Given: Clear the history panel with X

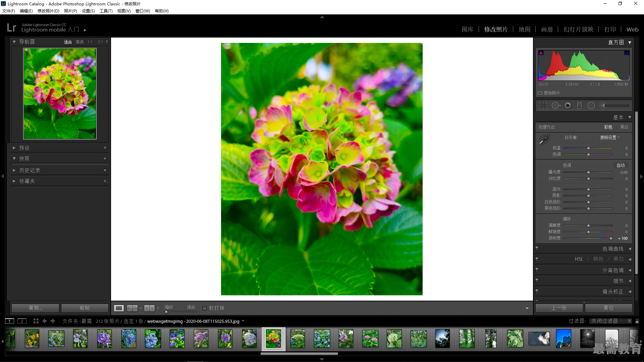Looking at the screenshot, I should [x=105, y=170].
